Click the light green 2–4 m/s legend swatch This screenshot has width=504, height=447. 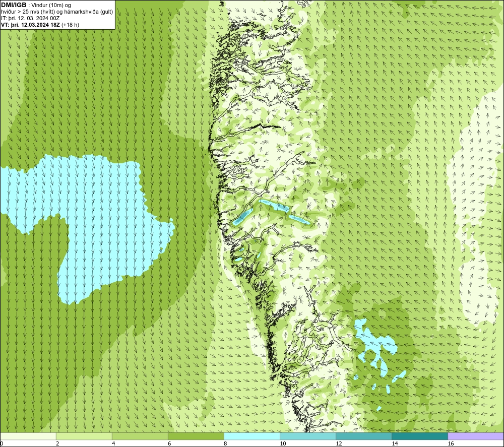[84, 436]
